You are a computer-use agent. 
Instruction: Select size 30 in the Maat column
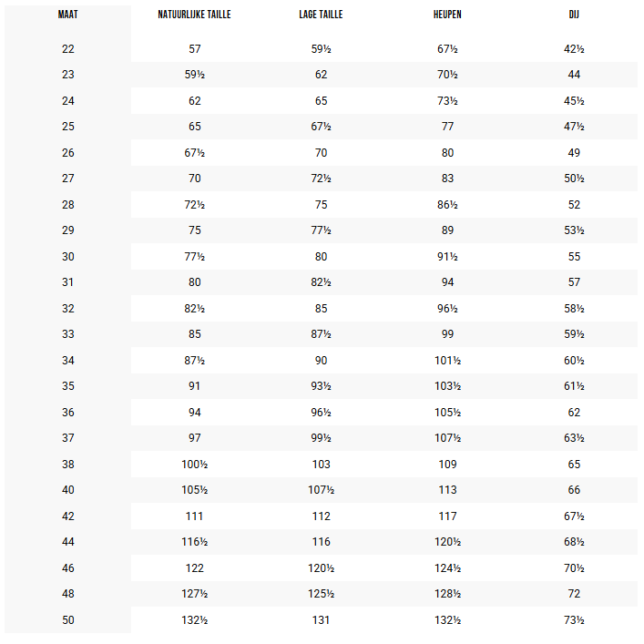68,257
